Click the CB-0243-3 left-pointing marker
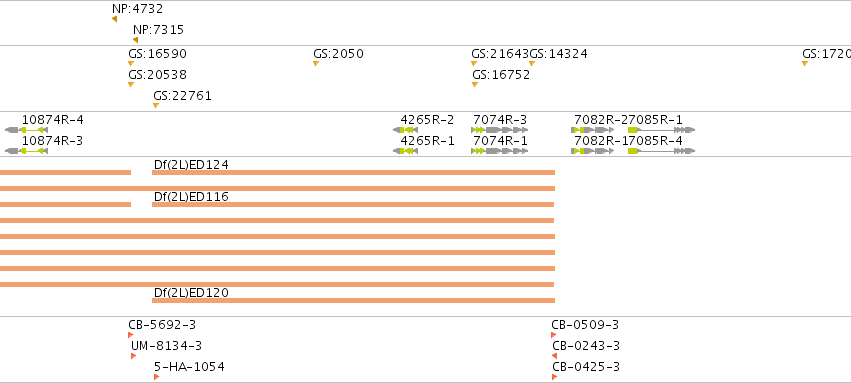Screen dimensions: 851x383 tap(554, 356)
